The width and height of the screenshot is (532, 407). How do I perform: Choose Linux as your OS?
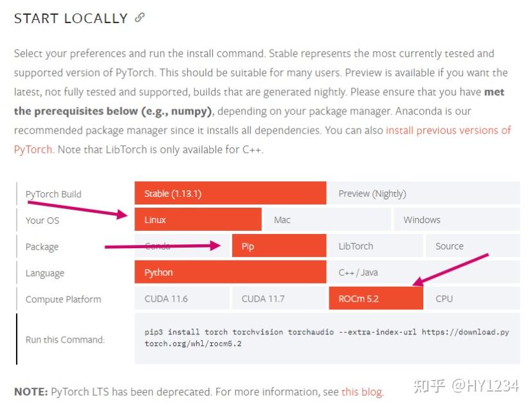coord(198,220)
